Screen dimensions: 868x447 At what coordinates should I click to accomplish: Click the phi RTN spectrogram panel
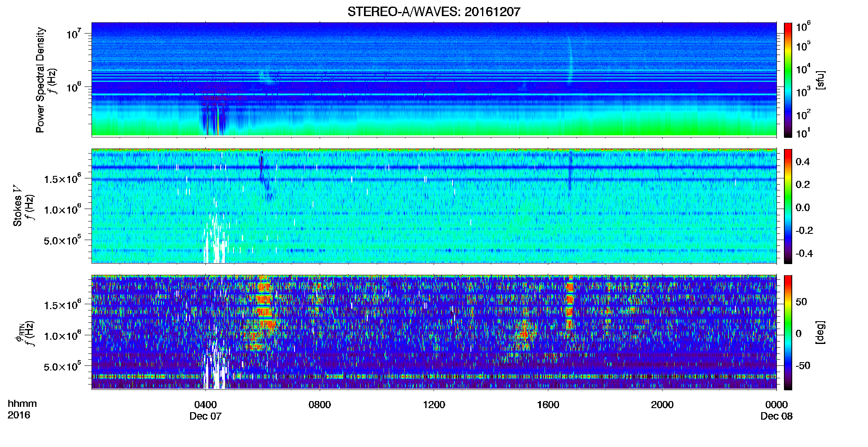coord(434,332)
